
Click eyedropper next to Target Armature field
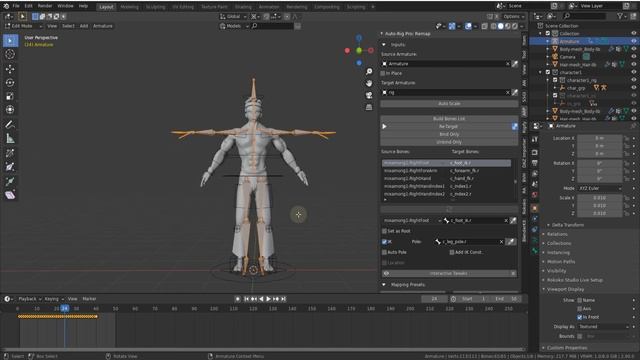(515, 93)
